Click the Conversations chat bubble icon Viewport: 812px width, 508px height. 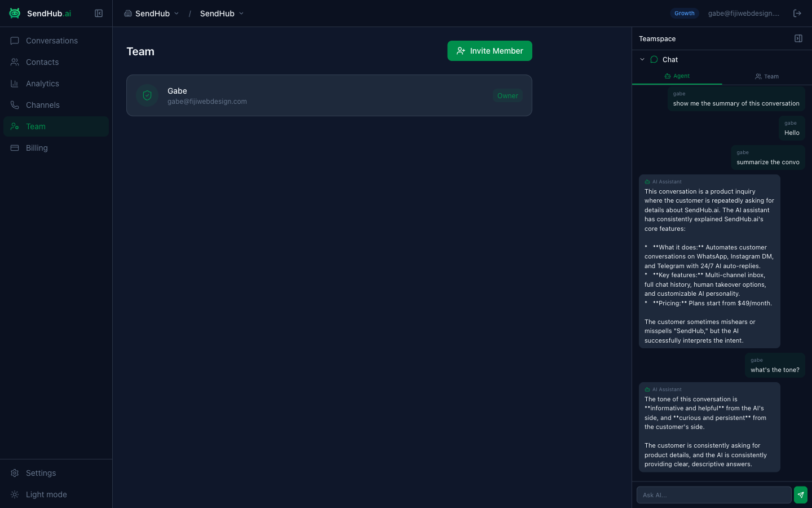point(15,41)
